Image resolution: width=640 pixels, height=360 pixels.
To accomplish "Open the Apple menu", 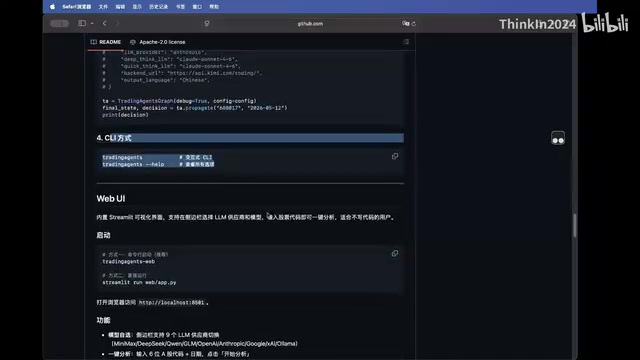I will (x=52, y=7).
